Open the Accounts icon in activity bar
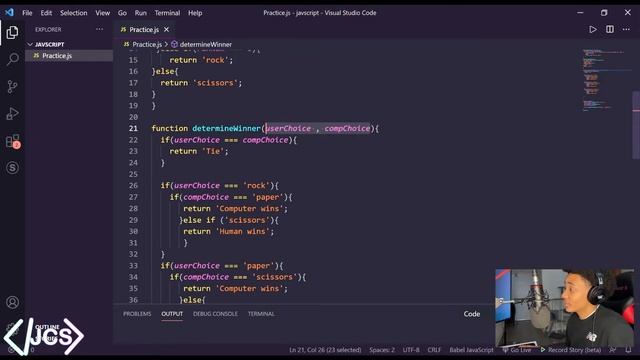Viewport: 640px width, 360px height. point(12,302)
